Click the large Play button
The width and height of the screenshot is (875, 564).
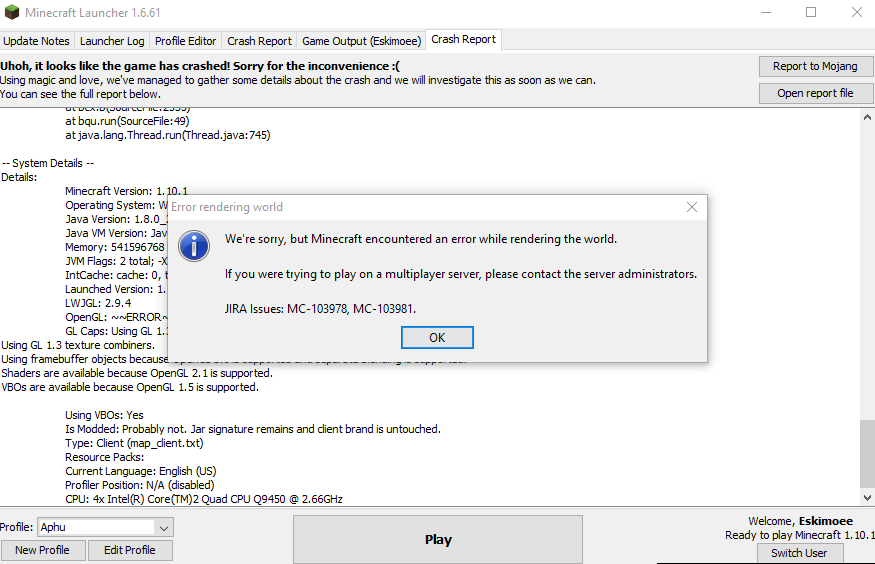[x=438, y=539]
